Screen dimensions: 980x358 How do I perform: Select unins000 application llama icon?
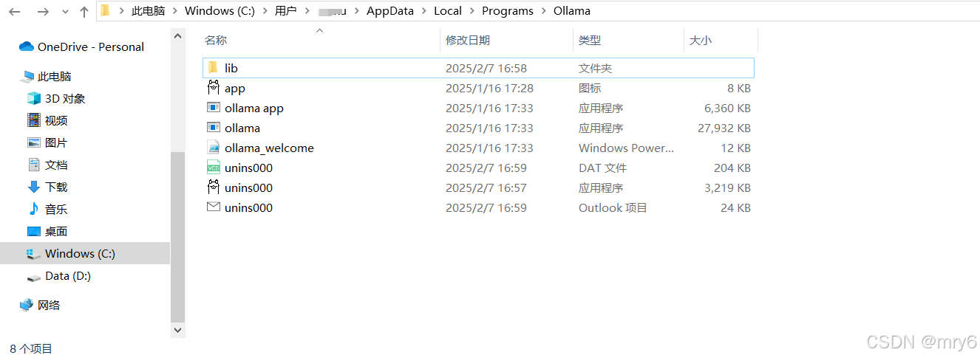tap(214, 187)
